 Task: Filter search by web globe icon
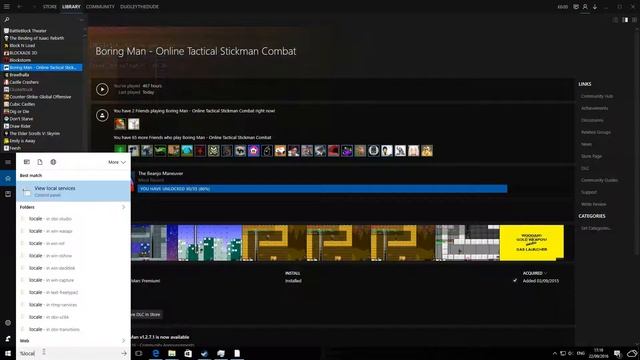[53, 162]
